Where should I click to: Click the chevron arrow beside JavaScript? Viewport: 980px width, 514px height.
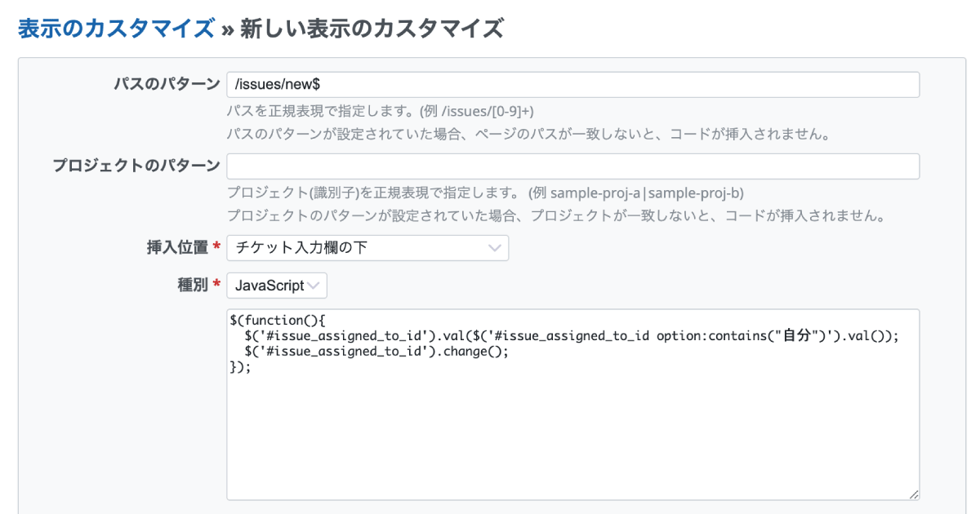pos(314,286)
